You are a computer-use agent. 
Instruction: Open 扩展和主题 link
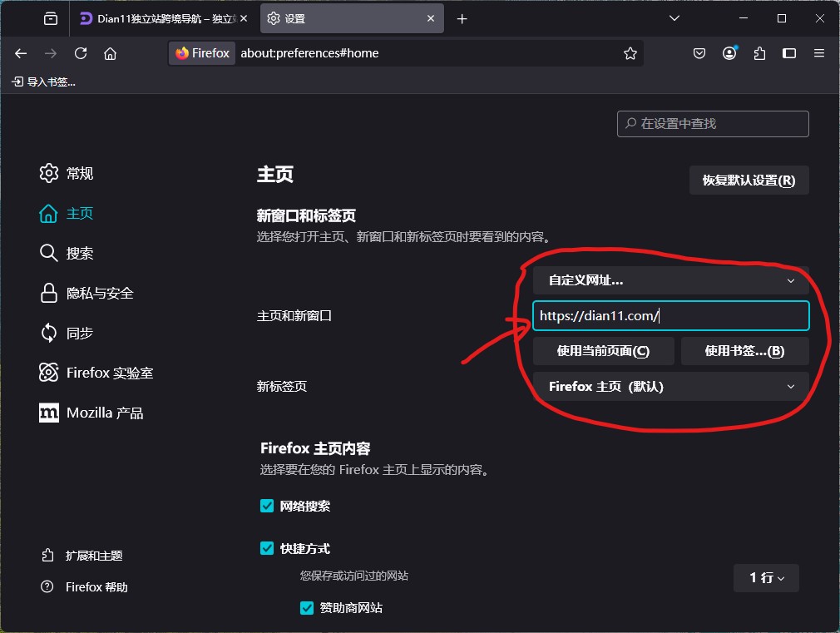pos(82,556)
